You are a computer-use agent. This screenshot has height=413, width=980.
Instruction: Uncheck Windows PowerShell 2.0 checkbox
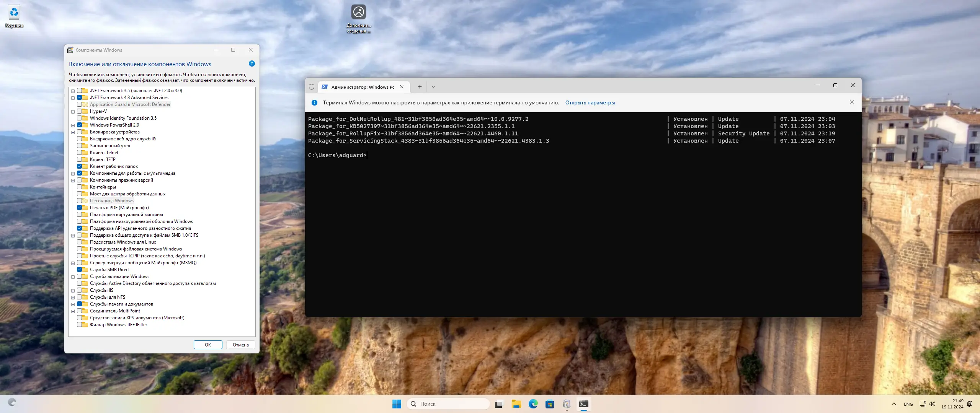click(x=80, y=125)
